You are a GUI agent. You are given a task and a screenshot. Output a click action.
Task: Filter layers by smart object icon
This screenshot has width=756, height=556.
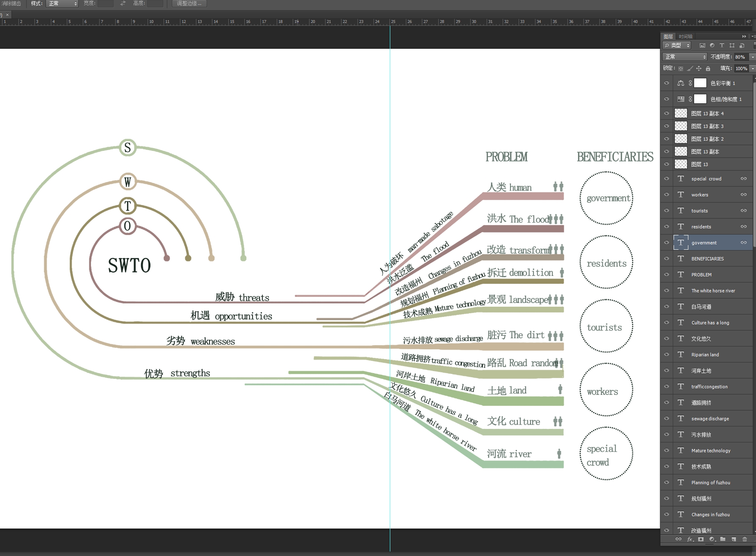click(742, 46)
